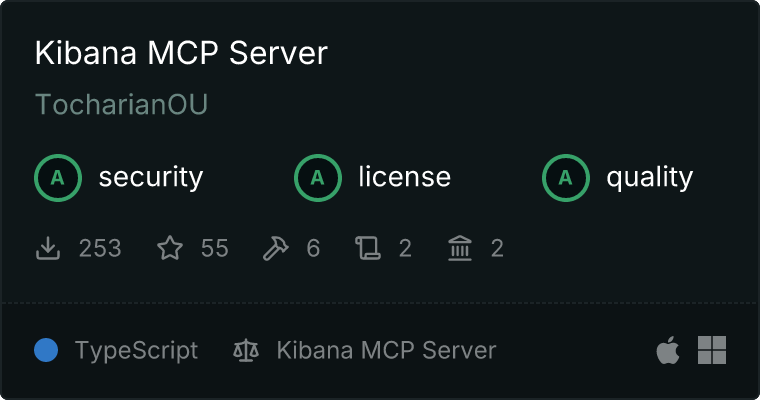Click the Windows platform icon
The height and width of the screenshot is (400, 760).
click(x=712, y=350)
